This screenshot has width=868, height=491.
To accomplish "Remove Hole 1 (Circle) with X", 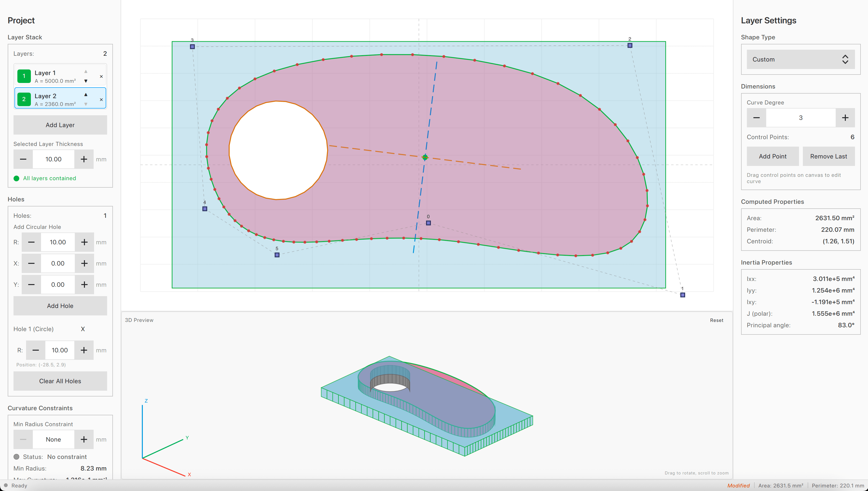I will 83,329.
